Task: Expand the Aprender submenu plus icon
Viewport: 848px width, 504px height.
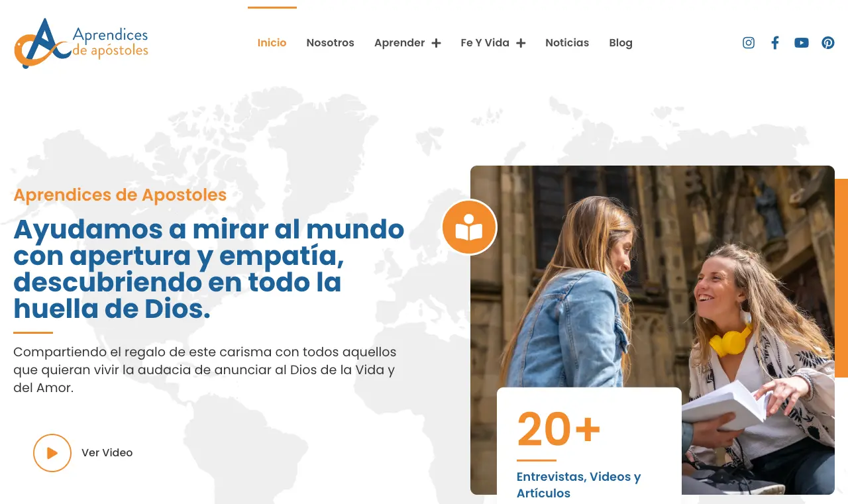Action: pyautogui.click(x=436, y=43)
